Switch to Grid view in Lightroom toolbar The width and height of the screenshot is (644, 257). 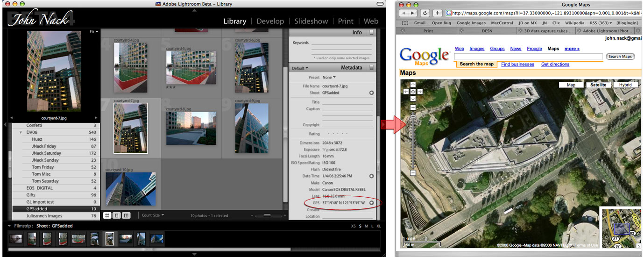[107, 215]
